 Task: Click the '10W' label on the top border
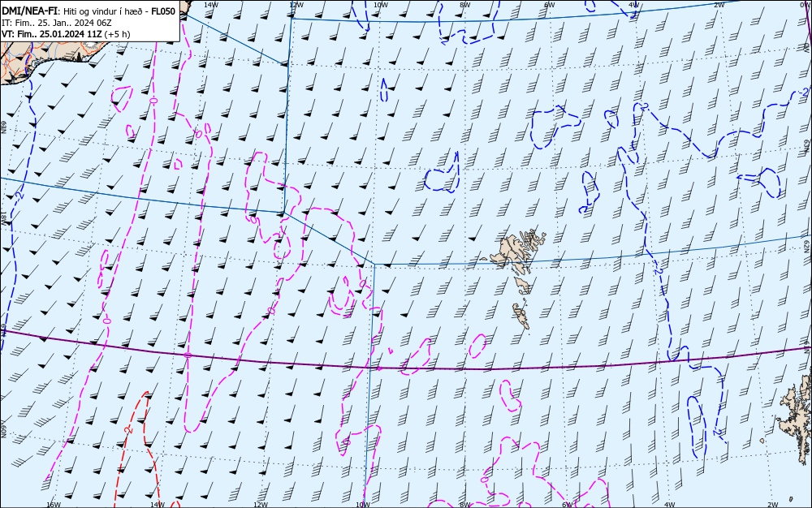click(381, 4)
